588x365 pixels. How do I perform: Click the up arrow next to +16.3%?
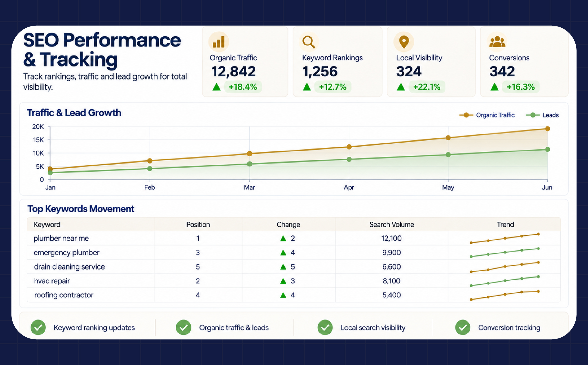tap(495, 87)
